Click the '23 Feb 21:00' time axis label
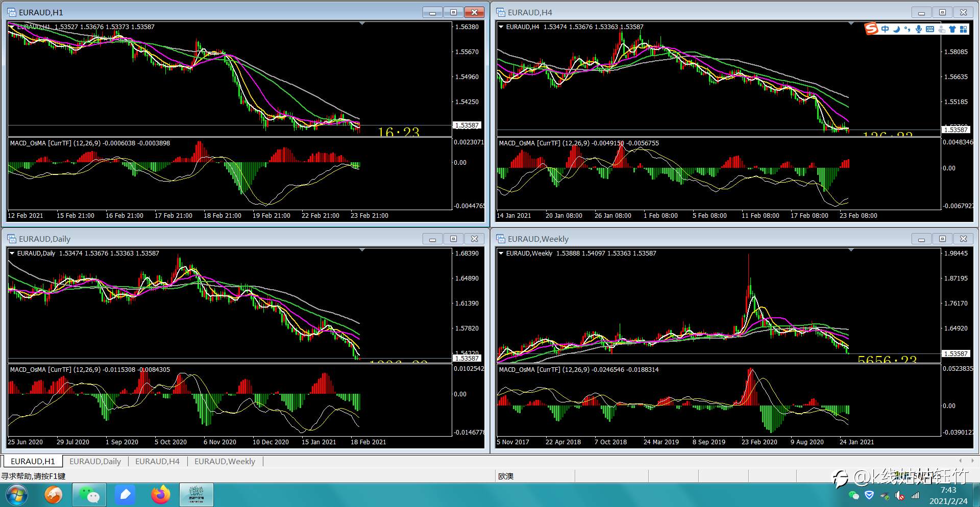The image size is (980, 507). coord(370,216)
